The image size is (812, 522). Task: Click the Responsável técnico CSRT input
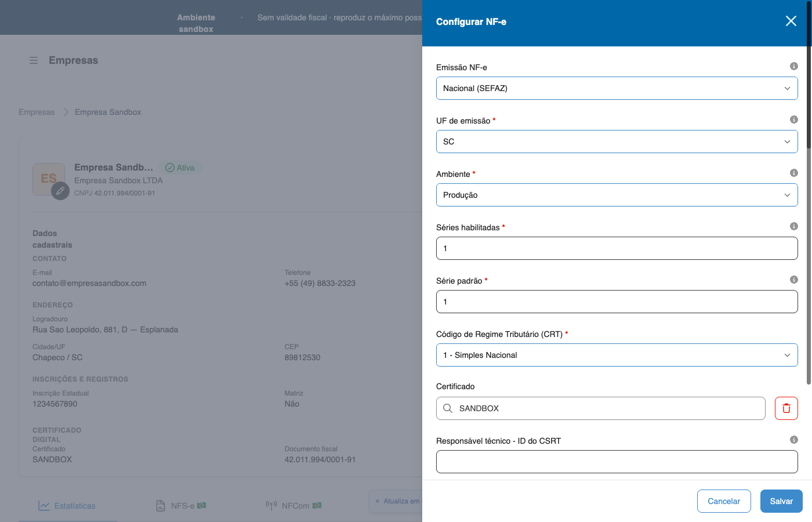click(x=617, y=462)
